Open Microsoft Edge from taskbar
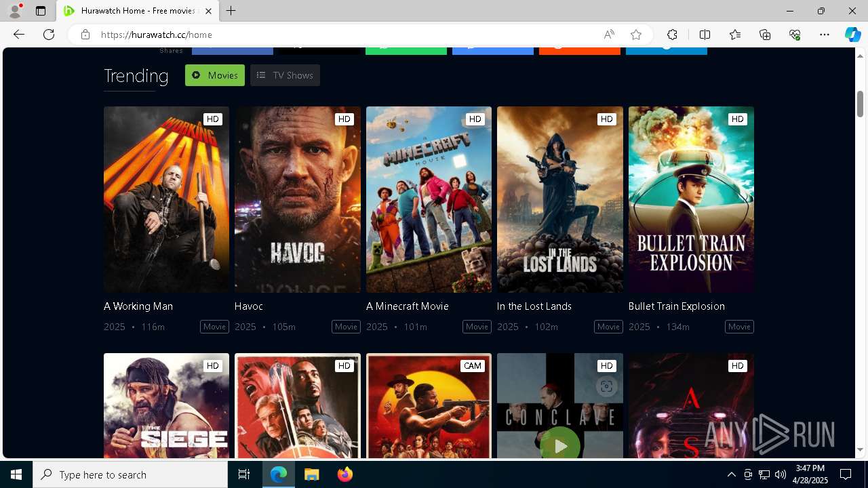Viewport: 868px width, 488px height. pyautogui.click(x=279, y=474)
